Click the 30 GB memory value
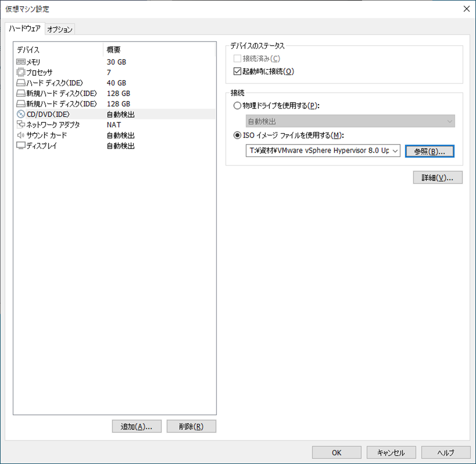Viewport: 476px width, 464px height. click(x=116, y=62)
